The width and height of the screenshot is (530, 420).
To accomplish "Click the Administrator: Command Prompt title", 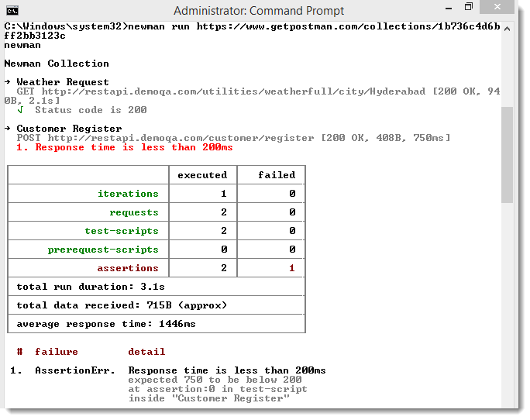I will pyautogui.click(x=259, y=11).
